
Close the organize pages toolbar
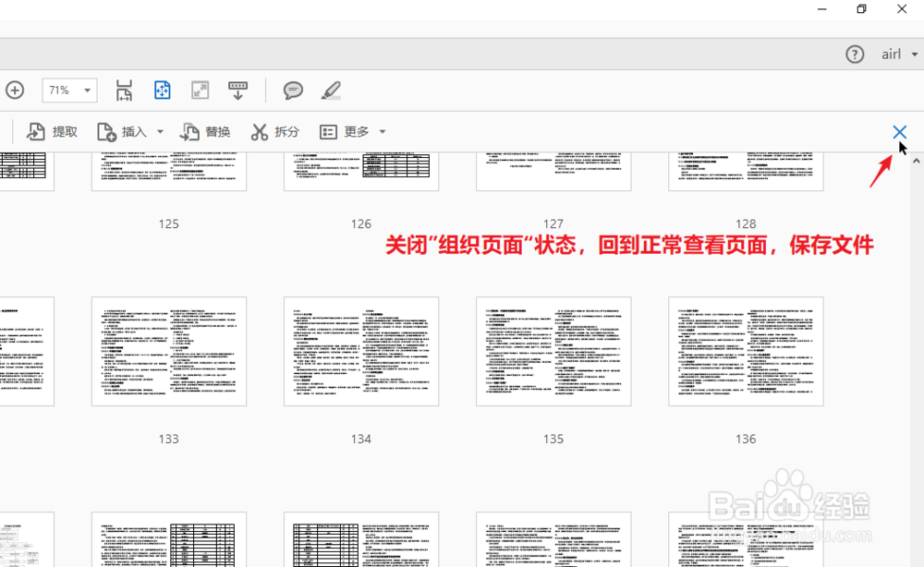tap(899, 132)
